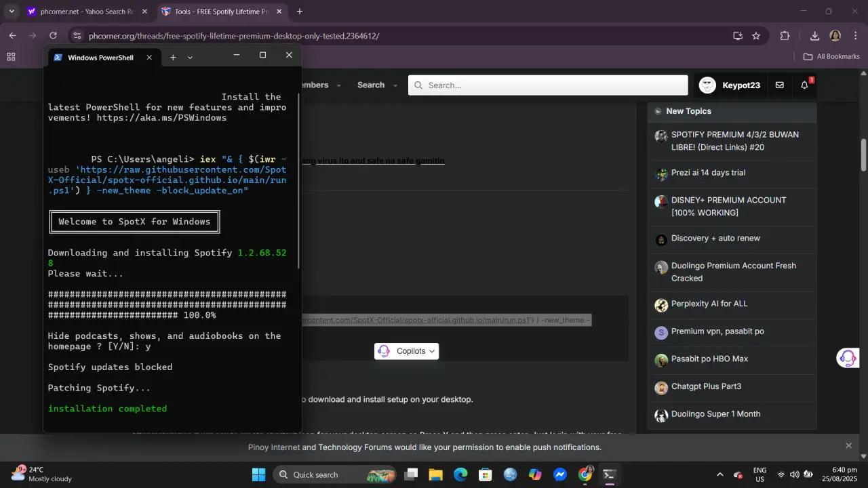Open the ENG US language switcher
Viewport: 868px width, 488px height.
click(760, 474)
